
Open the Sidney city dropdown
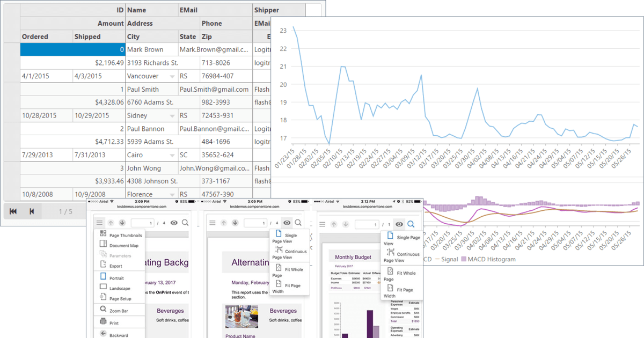point(172,116)
